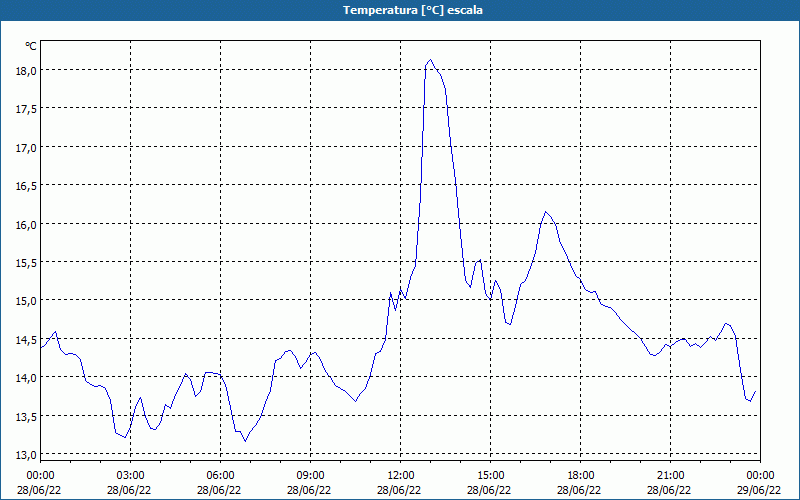Click the 16,5 y-axis label

point(27,186)
